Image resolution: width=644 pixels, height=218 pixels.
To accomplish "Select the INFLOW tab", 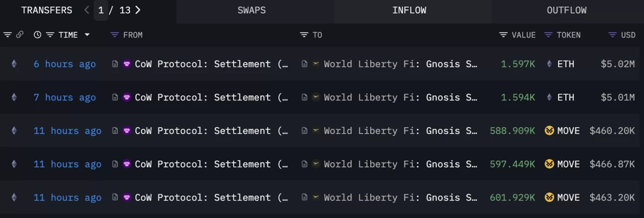I will 409,10.
